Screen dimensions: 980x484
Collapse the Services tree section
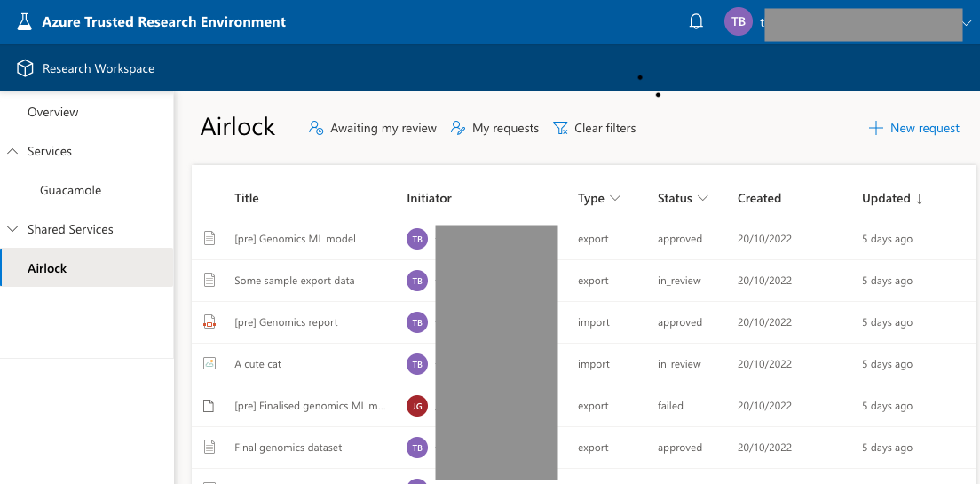(x=12, y=151)
